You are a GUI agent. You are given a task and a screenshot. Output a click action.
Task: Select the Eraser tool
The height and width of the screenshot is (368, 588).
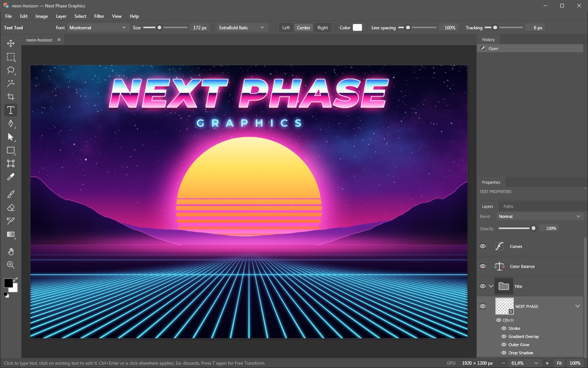pyautogui.click(x=11, y=208)
